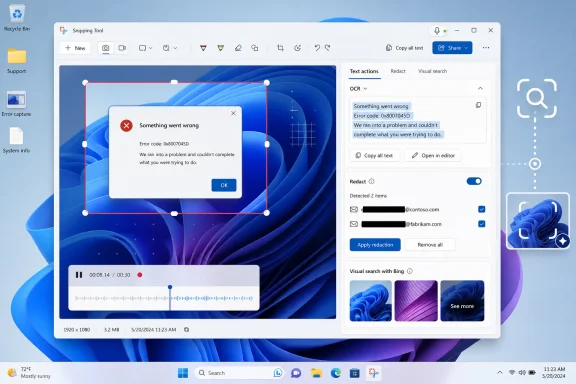The width and height of the screenshot is (576, 384).
Task: Open the OCR dropdown
Action: [359, 89]
